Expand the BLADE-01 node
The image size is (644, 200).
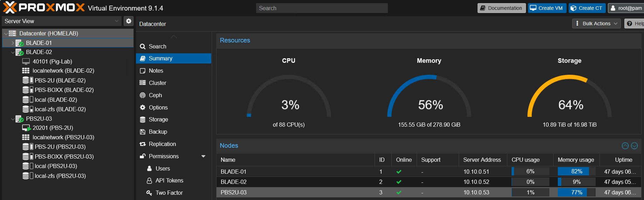point(13,43)
